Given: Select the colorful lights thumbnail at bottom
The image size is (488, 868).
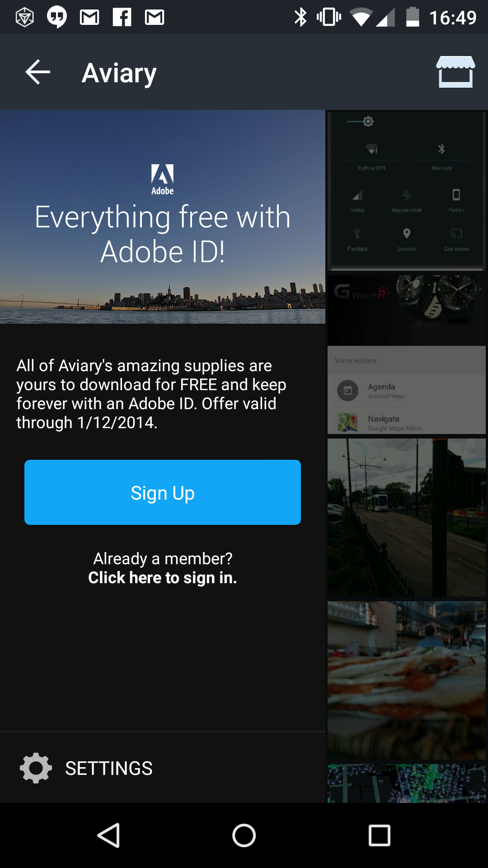Looking at the screenshot, I should click(x=407, y=783).
